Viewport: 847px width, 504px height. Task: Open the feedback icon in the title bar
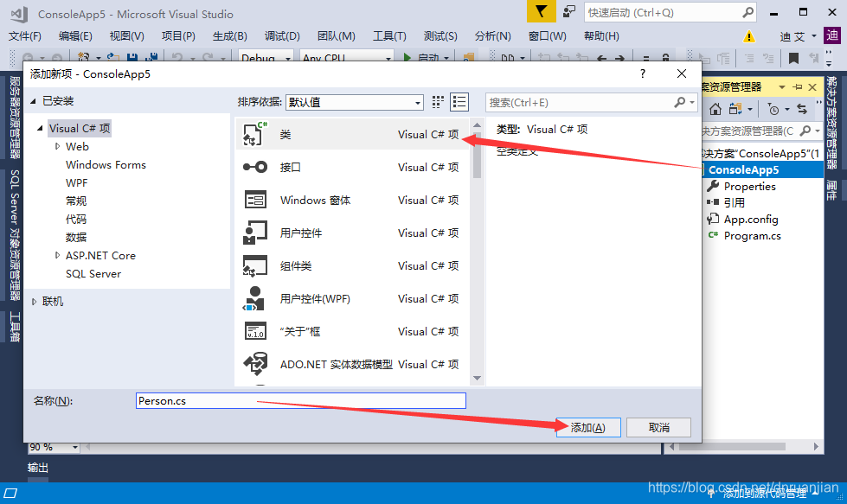pyautogui.click(x=568, y=12)
